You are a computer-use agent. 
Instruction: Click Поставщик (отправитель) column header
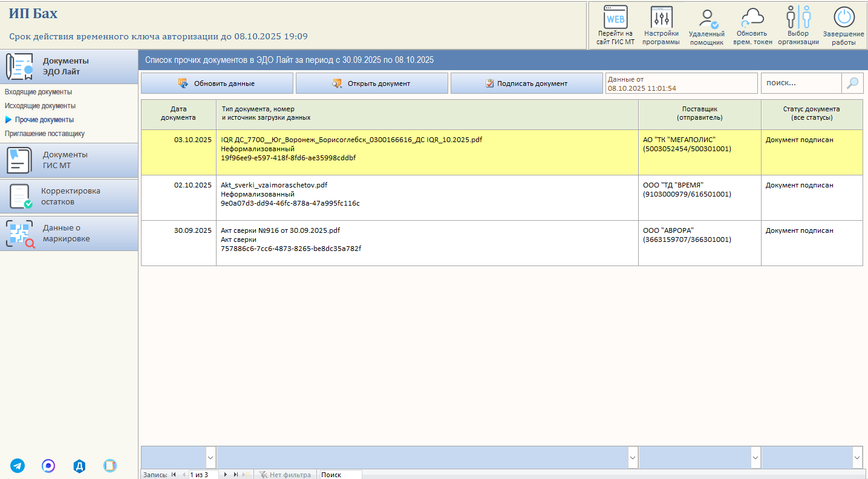pyautogui.click(x=700, y=114)
